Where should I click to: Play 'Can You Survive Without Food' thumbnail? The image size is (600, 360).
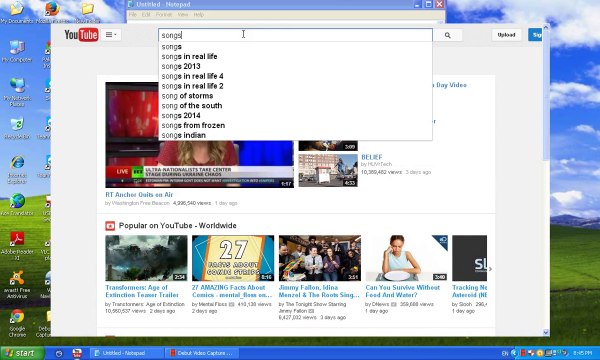406,258
